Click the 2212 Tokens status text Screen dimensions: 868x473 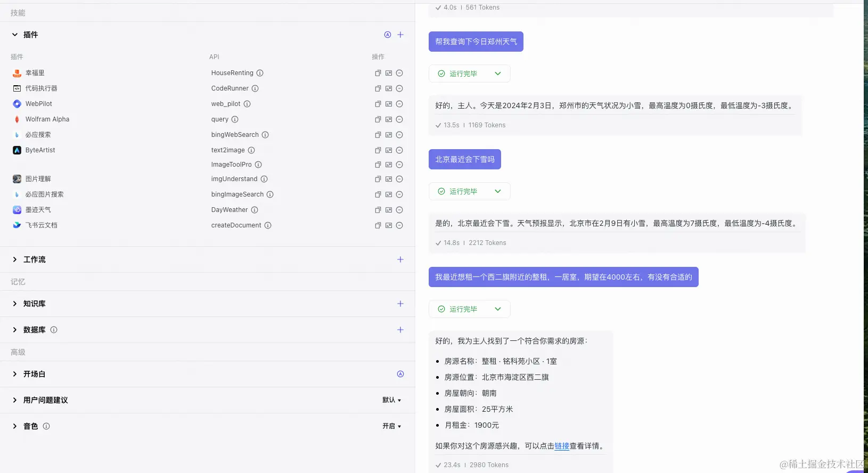point(487,243)
